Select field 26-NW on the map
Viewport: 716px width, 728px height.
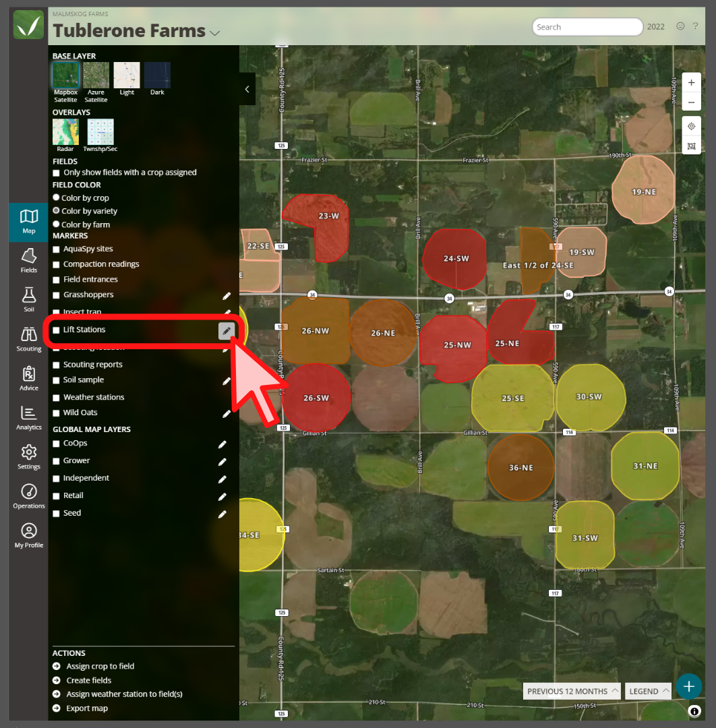point(316,330)
